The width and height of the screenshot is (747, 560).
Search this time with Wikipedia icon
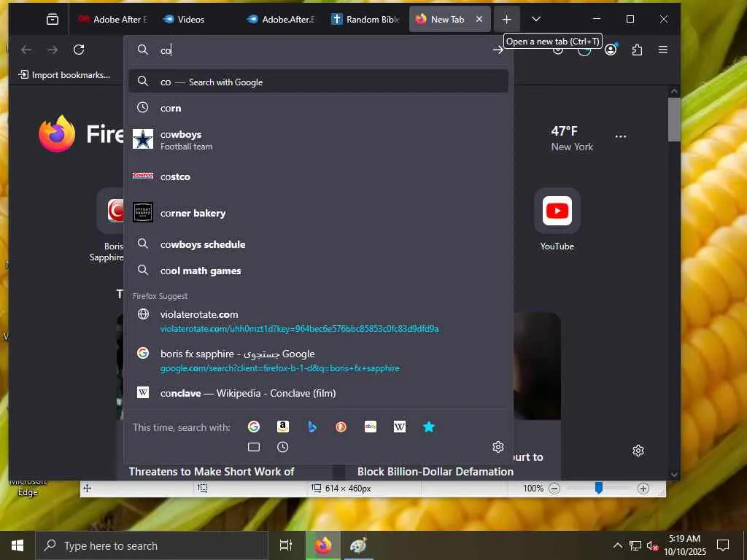400,427
